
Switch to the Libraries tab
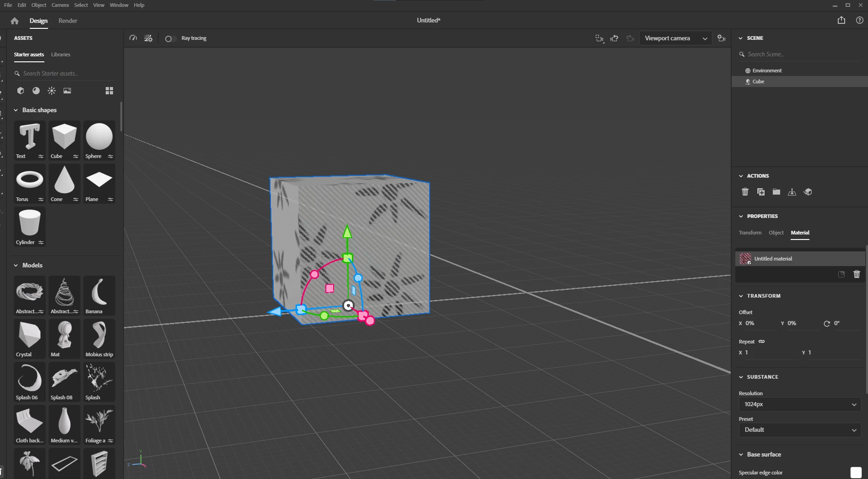click(x=61, y=54)
